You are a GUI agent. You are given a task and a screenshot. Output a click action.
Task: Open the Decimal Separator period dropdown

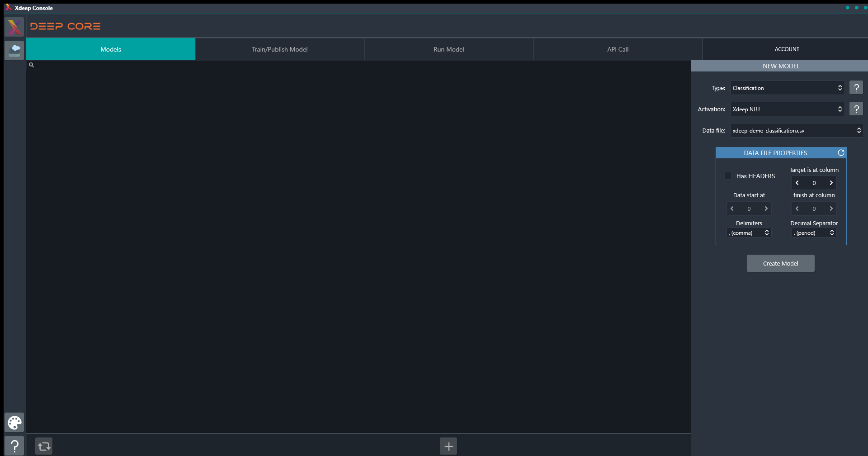click(x=814, y=233)
